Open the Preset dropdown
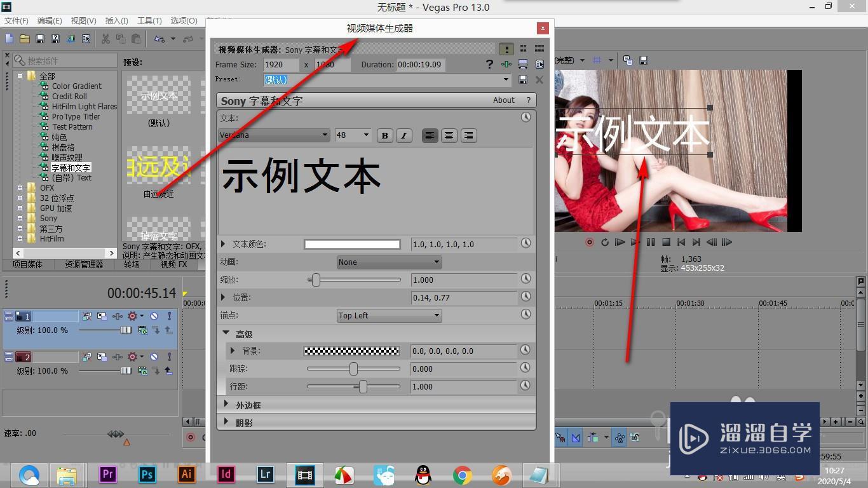868x488 pixels. [506, 79]
